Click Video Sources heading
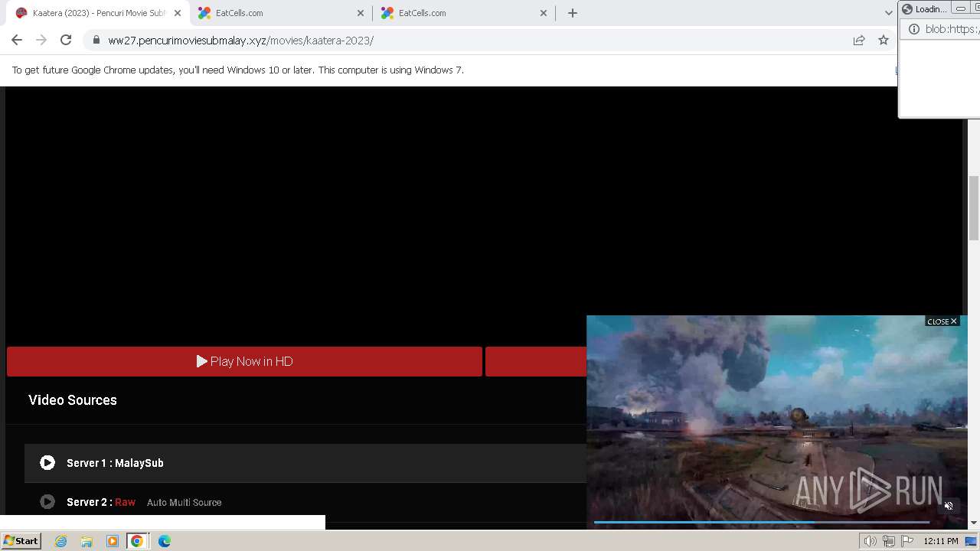The width and height of the screenshot is (980, 551). [73, 400]
